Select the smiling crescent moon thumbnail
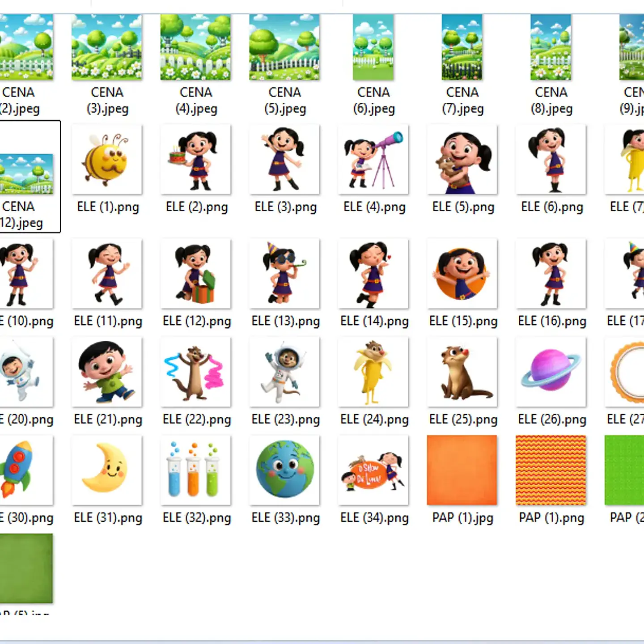Screen dimensions: 644x644 click(107, 470)
